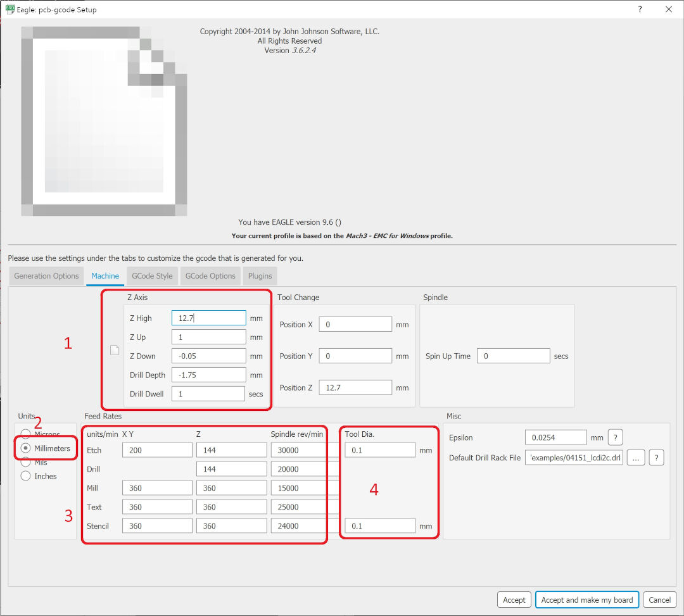Click the Epsilon help question mark
684x616 pixels.
pos(615,437)
